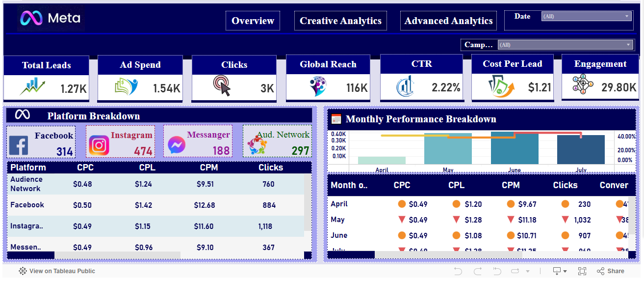This screenshot has height=281, width=644.
Task: Click the $12.68 CPM cell
Action: (x=205, y=205)
